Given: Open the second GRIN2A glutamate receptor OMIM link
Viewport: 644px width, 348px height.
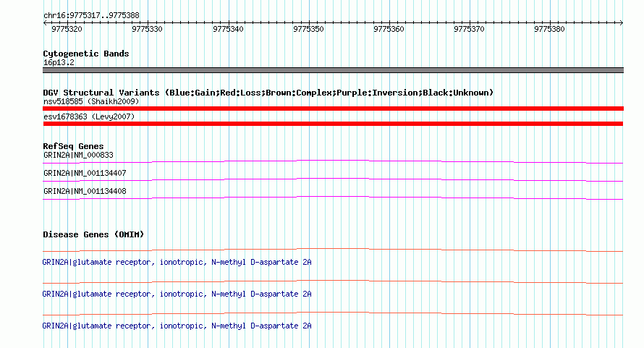Looking at the screenshot, I should pos(177,294).
